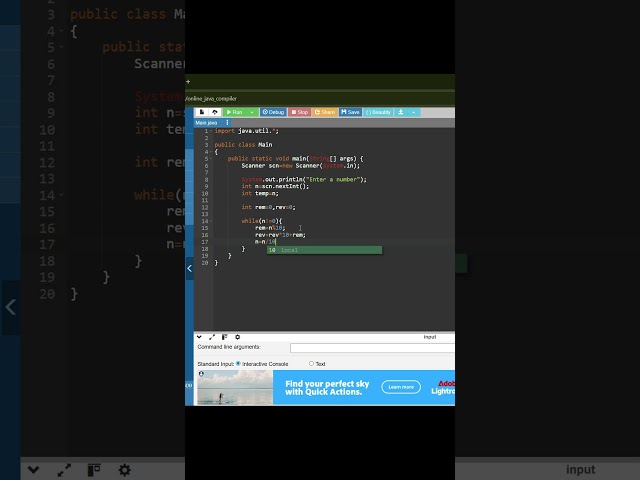
Task: Open a new browser tab with plus
Action: click(188, 82)
